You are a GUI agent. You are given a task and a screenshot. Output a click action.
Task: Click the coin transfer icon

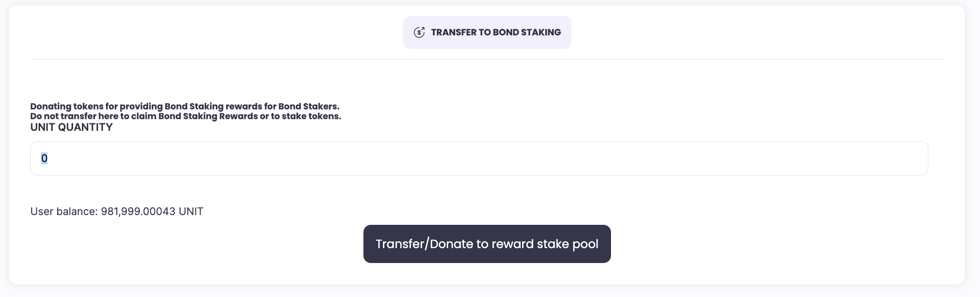[x=419, y=32]
